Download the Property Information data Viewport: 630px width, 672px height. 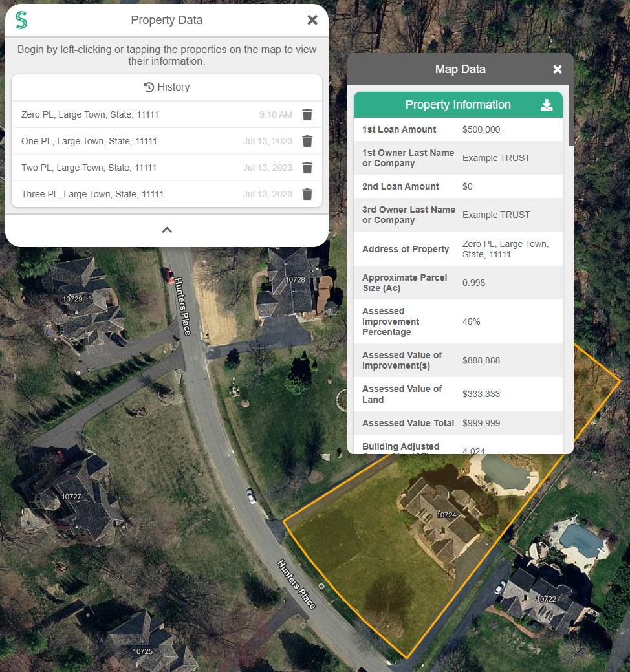pos(547,105)
